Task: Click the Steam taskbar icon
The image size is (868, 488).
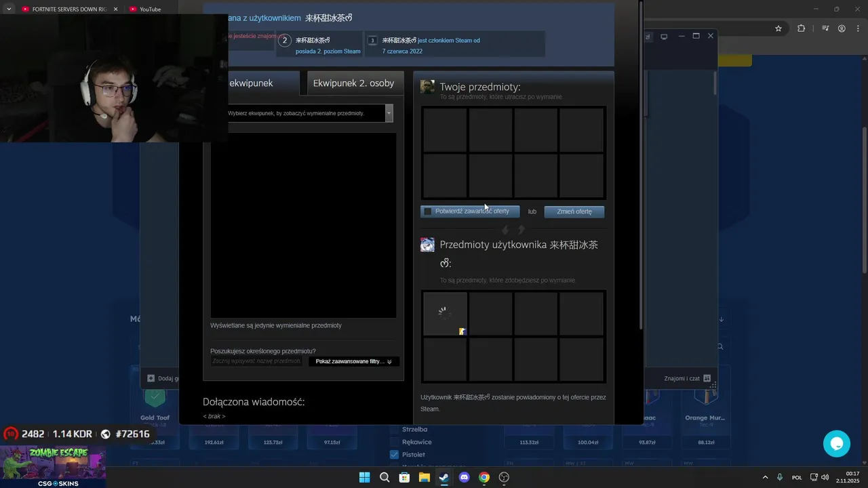Action: click(x=443, y=477)
